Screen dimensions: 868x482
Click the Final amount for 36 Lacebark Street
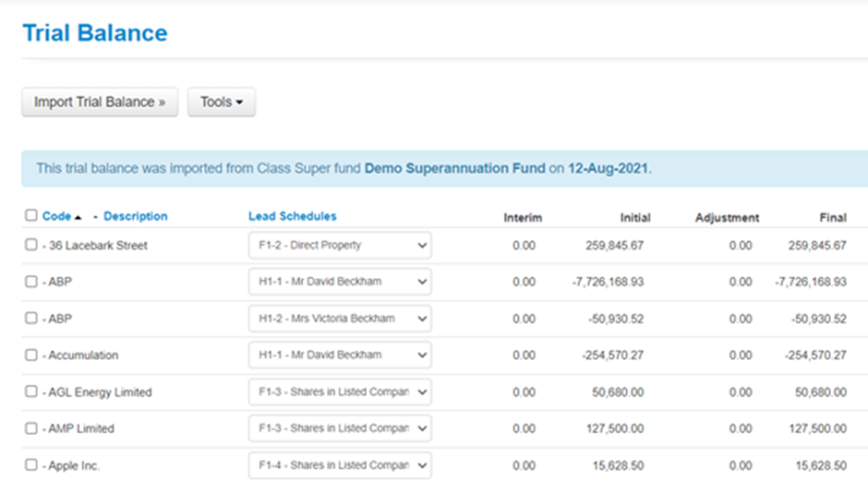pyautogui.click(x=814, y=246)
